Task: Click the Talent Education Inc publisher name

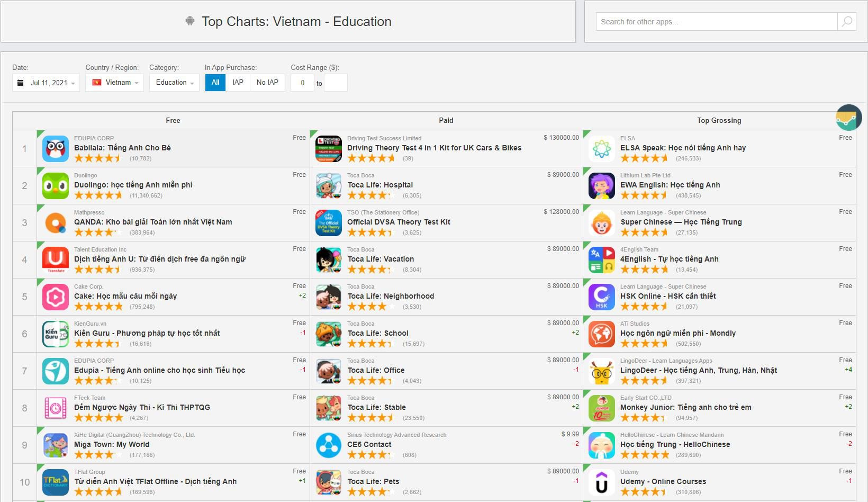Action: (x=101, y=249)
